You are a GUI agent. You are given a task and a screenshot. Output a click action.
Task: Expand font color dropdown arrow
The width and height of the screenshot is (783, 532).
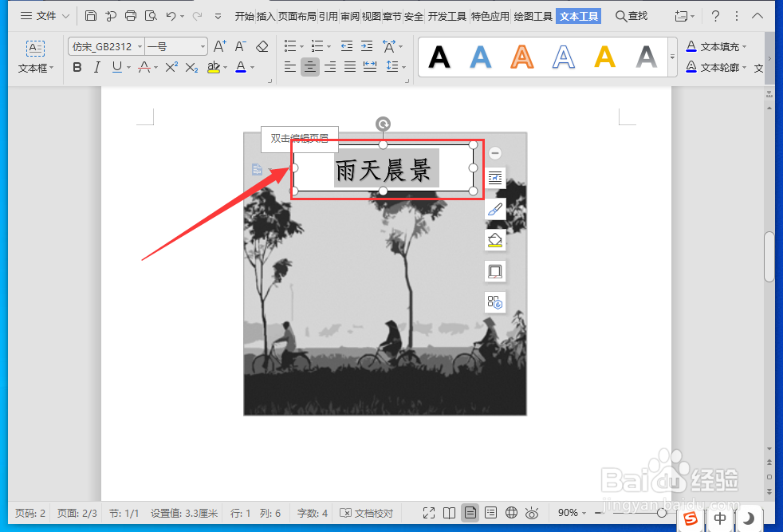pyautogui.click(x=252, y=68)
